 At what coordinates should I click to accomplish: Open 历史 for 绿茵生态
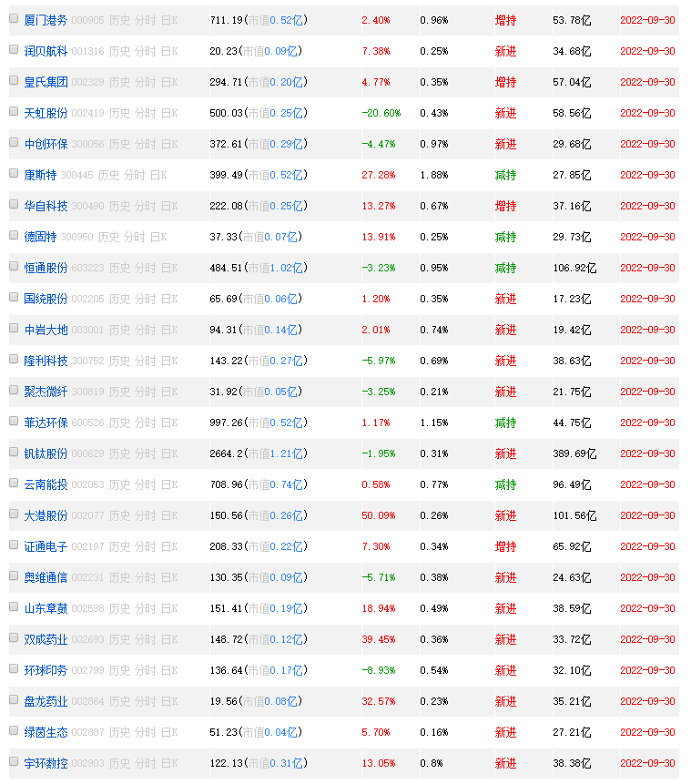[x=119, y=733]
